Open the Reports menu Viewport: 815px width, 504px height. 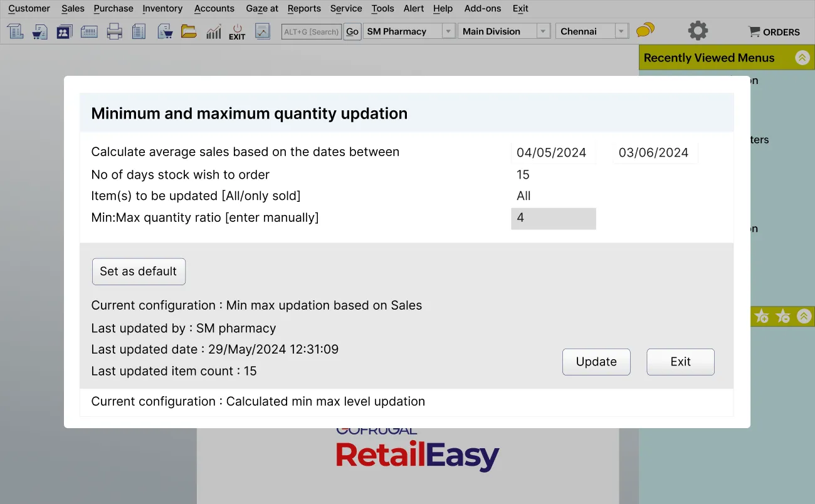304,8
